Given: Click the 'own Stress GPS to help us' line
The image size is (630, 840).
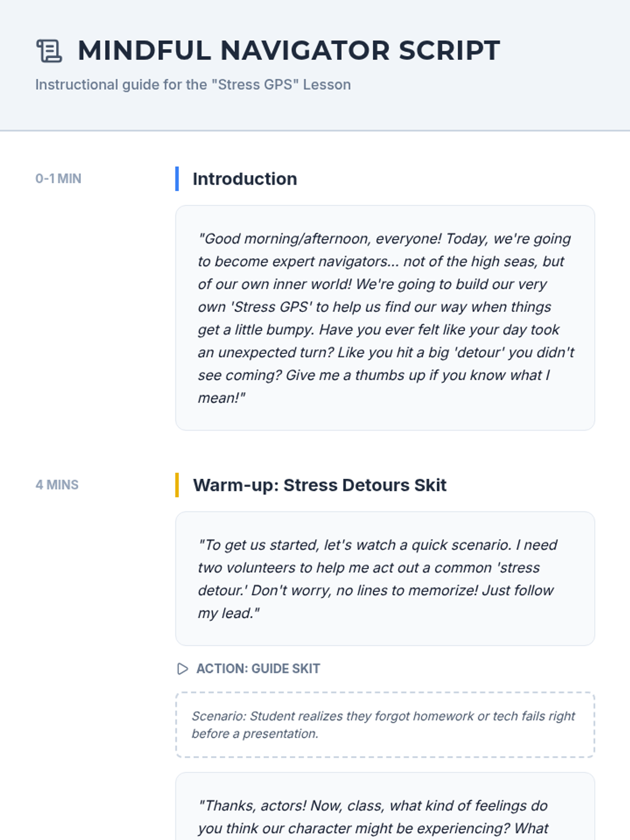Looking at the screenshot, I should 374,307.
